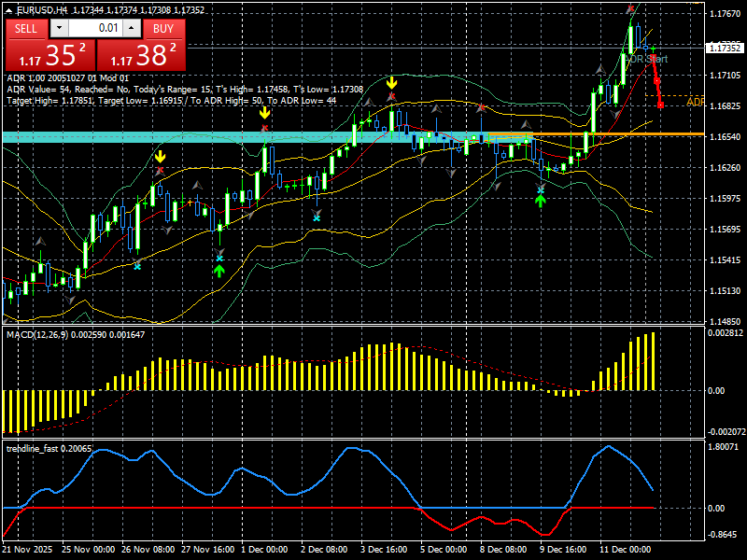This screenshot has width=747, height=560.
Task: Select the yellow down arrow above 1 Dec candle
Action: [265, 113]
